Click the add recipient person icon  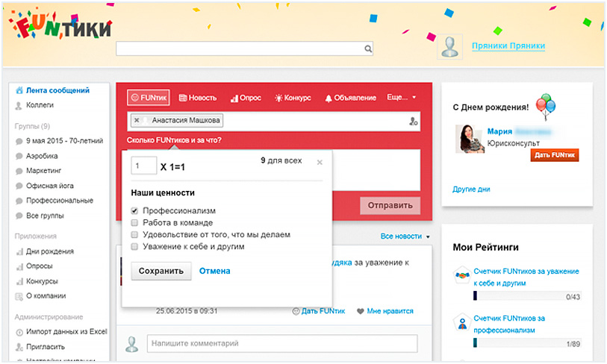[x=413, y=122]
